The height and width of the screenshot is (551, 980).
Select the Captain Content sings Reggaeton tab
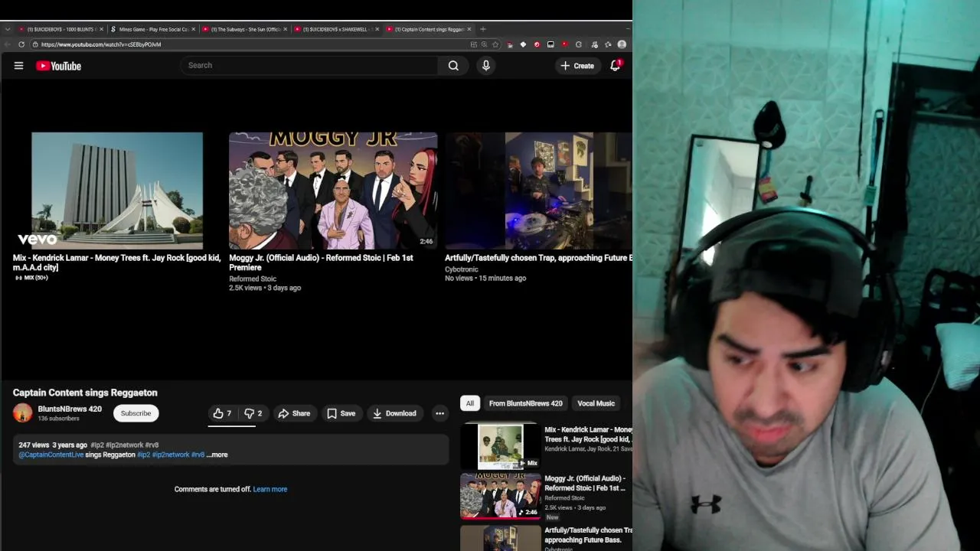(429, 29)
